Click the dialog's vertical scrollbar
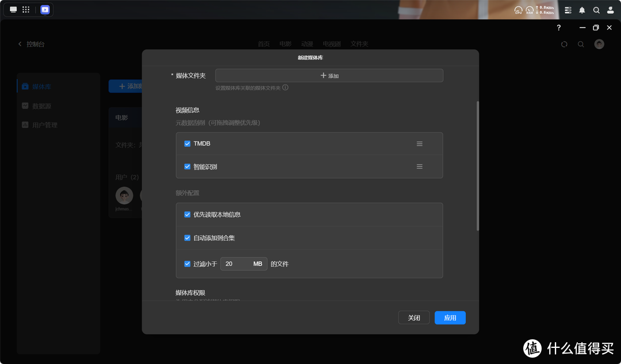The image size is (621, 364). [477, 167]
